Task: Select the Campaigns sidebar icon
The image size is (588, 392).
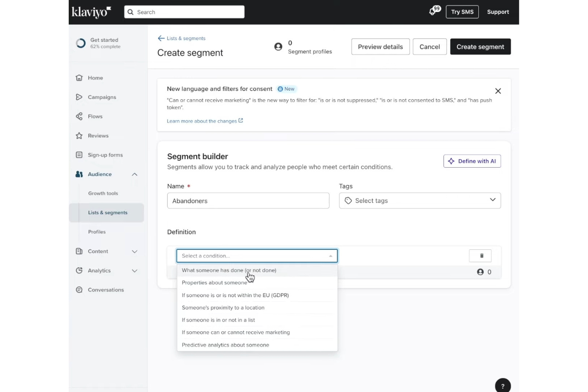Action: pyautogui.click(x=79, y=97)
